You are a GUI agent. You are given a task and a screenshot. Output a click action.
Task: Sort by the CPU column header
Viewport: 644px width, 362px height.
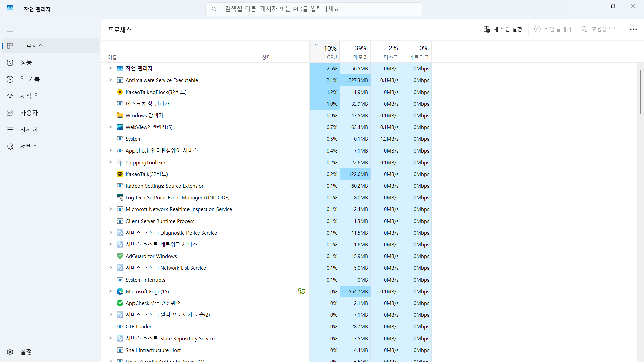point(325,52)
